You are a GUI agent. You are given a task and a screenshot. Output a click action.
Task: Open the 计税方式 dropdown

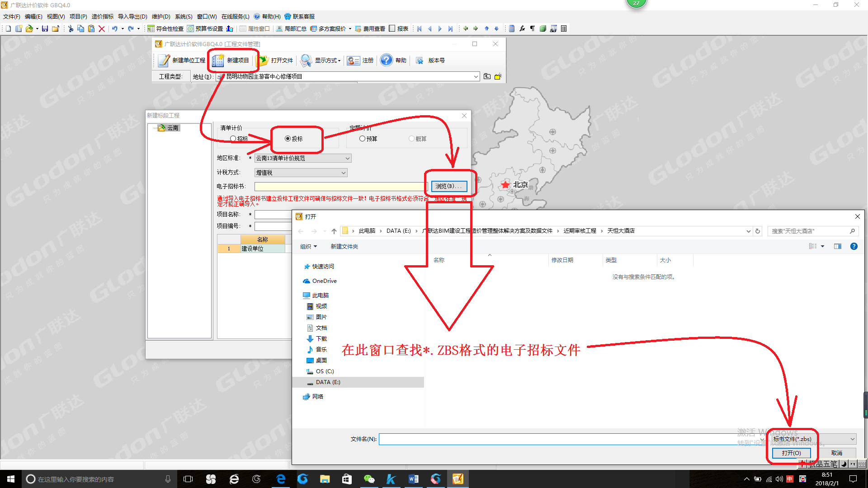coord(301,173)
